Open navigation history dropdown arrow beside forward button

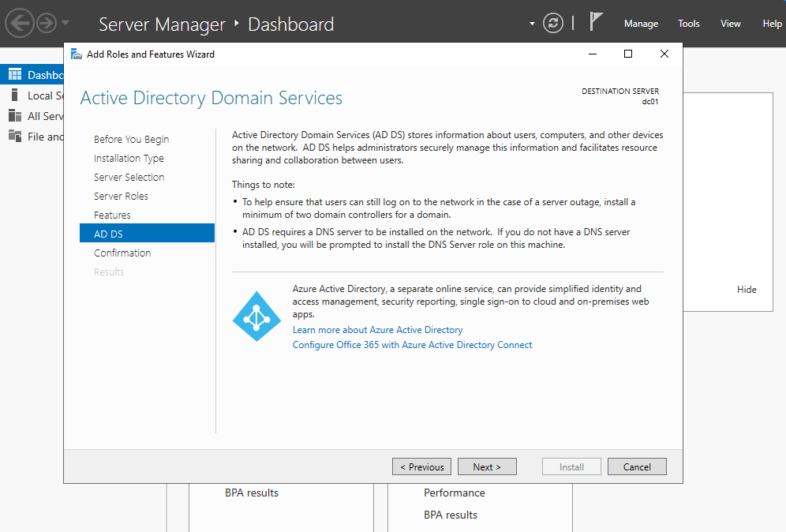click(x=65, y=23)
